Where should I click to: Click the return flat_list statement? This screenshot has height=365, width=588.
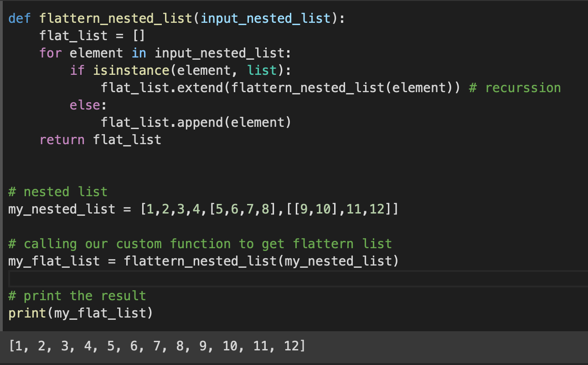click(x=100, y=139)
